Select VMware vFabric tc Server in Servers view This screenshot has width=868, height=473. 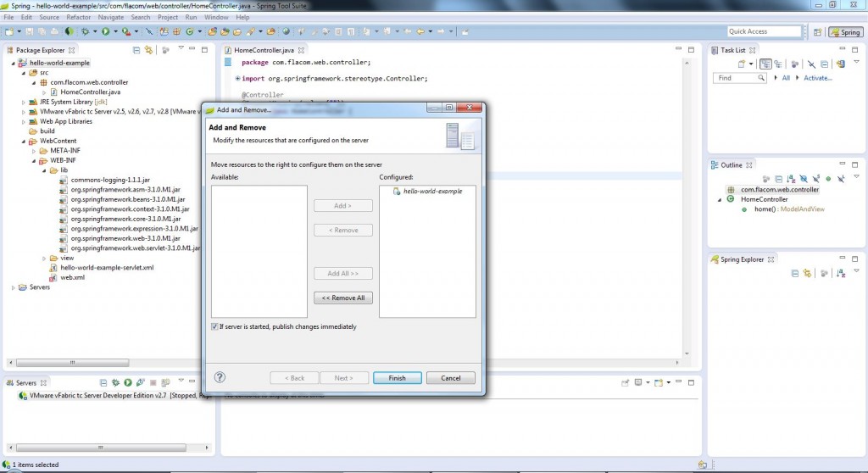(x=114, y=396)
